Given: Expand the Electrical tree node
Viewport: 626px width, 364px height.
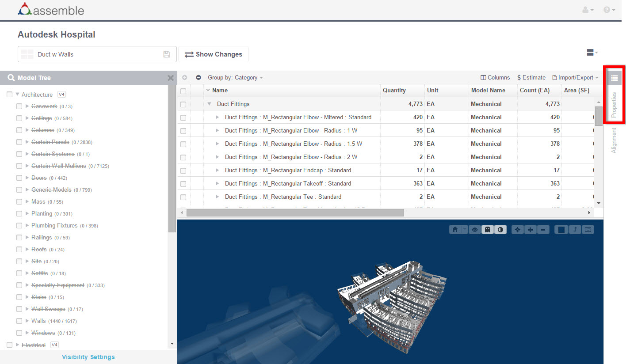Looking at the screenshot, I should pyautogui.click(x=17, y=345).
